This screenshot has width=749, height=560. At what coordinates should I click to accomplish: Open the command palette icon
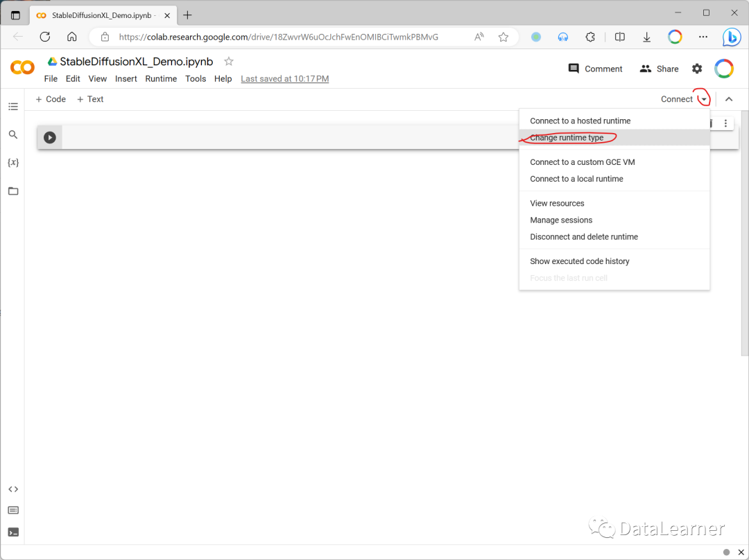[13, 510]
